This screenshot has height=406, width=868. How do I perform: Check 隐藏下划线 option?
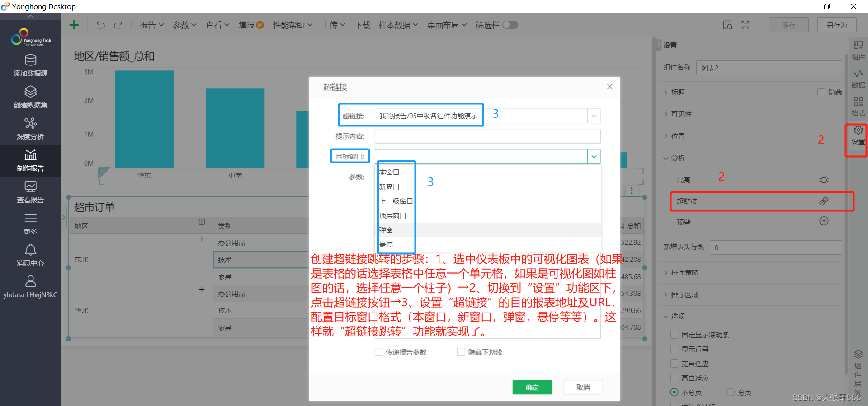(461, 352)
